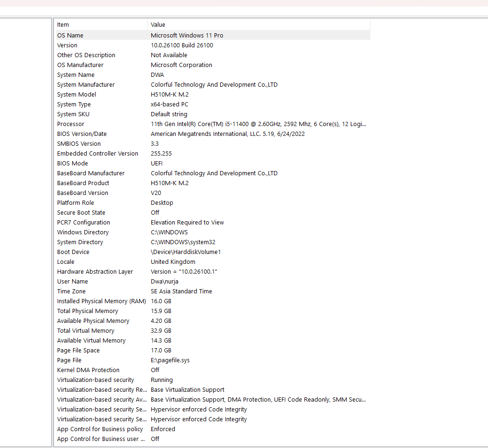Select the "10.0.26100 Build 26100" version value
This screenshot has height=448, width=488.
(x=182, y=45)
